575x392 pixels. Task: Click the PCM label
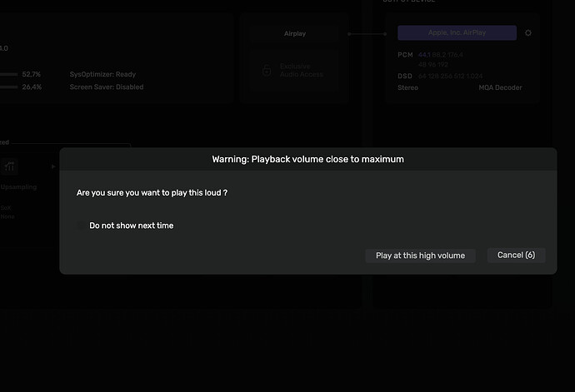[x=405, y=55]
